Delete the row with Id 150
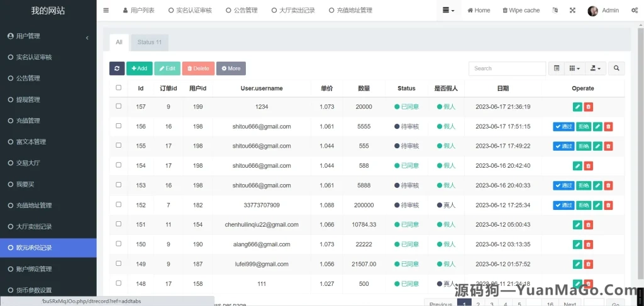Screen dimensions: 644x306 pyautogui.click(x=588, y=244)
